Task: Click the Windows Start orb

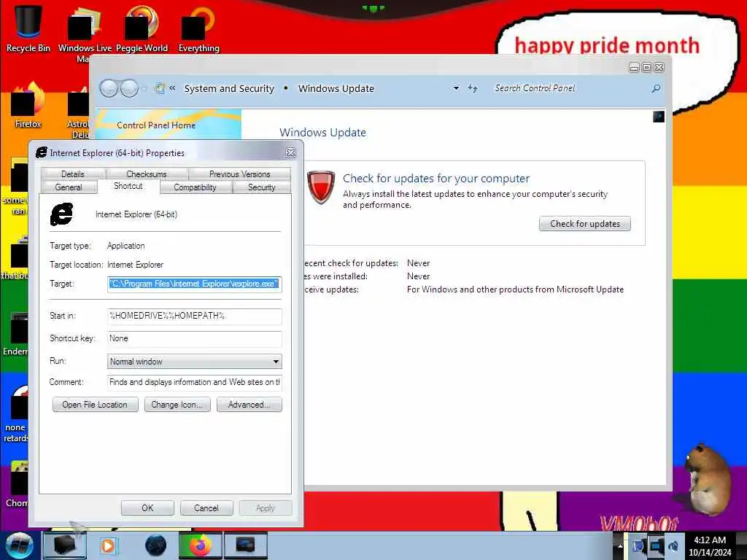Action: tap(20, 545)
